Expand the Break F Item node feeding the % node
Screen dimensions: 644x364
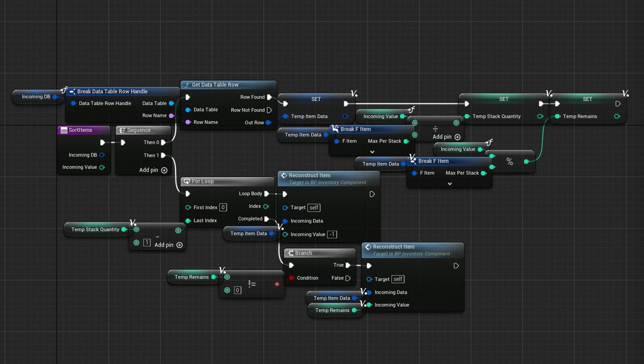point(450,183)
